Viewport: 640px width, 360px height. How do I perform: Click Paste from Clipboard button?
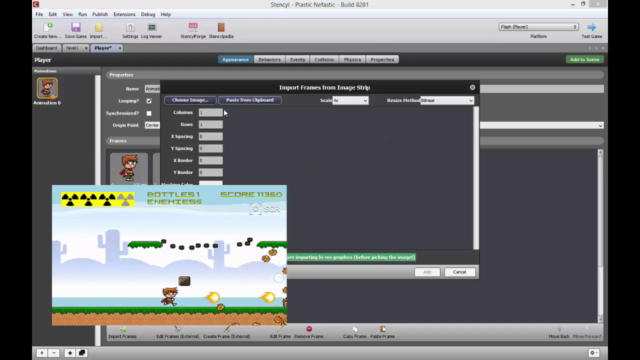click(x=250, y=100)
